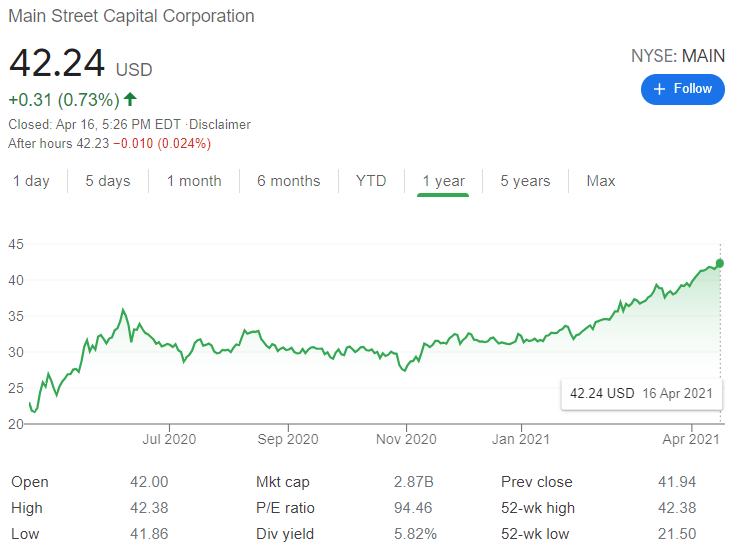
Task: Click the P/E ratio label
Action: (x=285, y=508)
